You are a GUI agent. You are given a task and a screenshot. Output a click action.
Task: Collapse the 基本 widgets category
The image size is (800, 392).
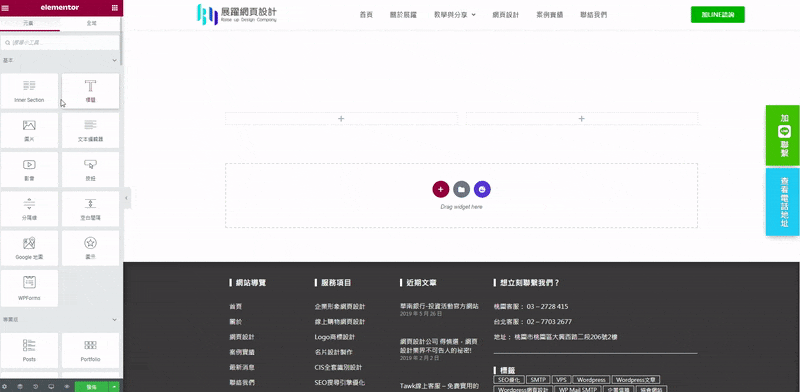(x=114, y=60)
